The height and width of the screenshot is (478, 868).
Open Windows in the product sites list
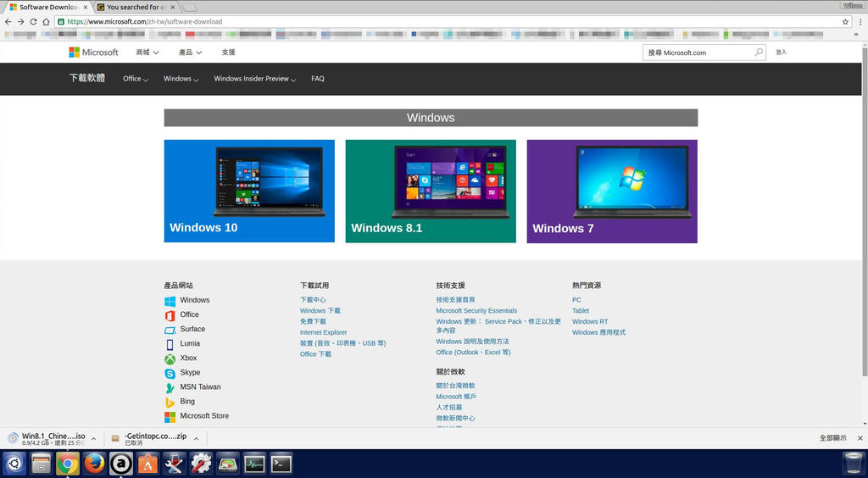(194, 300)
